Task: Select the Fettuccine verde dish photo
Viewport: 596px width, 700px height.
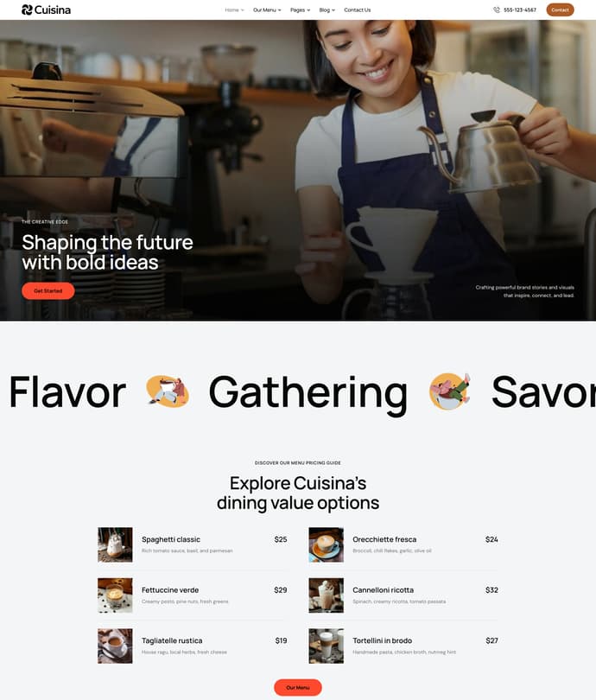Action: [x=115, y=595]
